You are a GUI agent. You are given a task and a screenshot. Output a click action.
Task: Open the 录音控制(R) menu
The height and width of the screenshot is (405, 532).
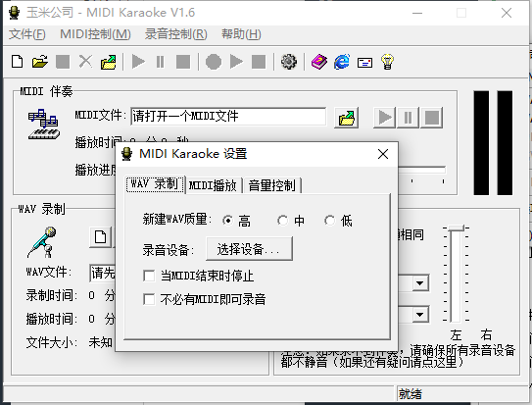point(175,34)
